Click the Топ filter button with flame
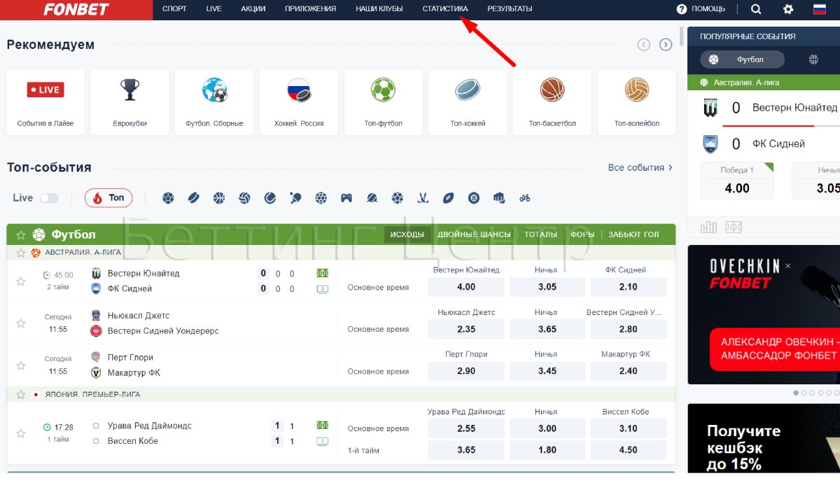Image resolution: width=840 pixels, height=504 pixels. [108, 198]
